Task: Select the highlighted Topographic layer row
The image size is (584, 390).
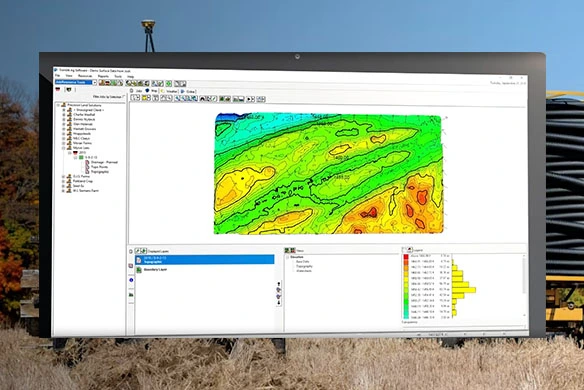Action: point(205,260)
